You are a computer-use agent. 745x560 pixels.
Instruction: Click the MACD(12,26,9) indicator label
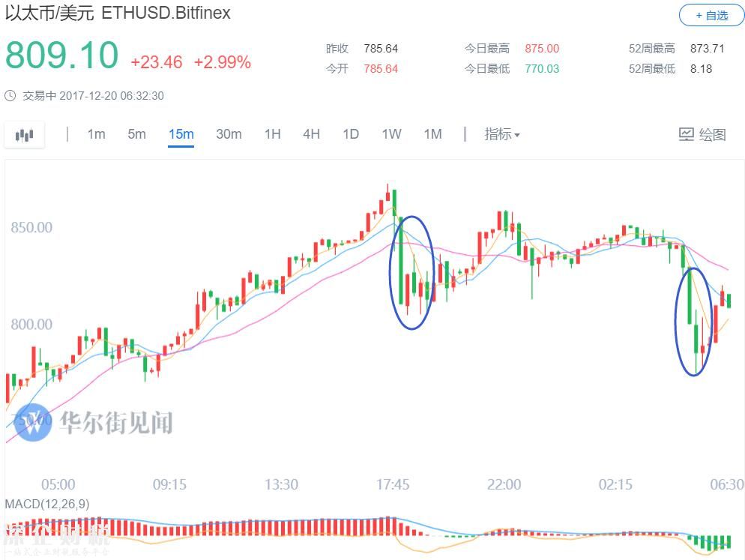point(47,504)
